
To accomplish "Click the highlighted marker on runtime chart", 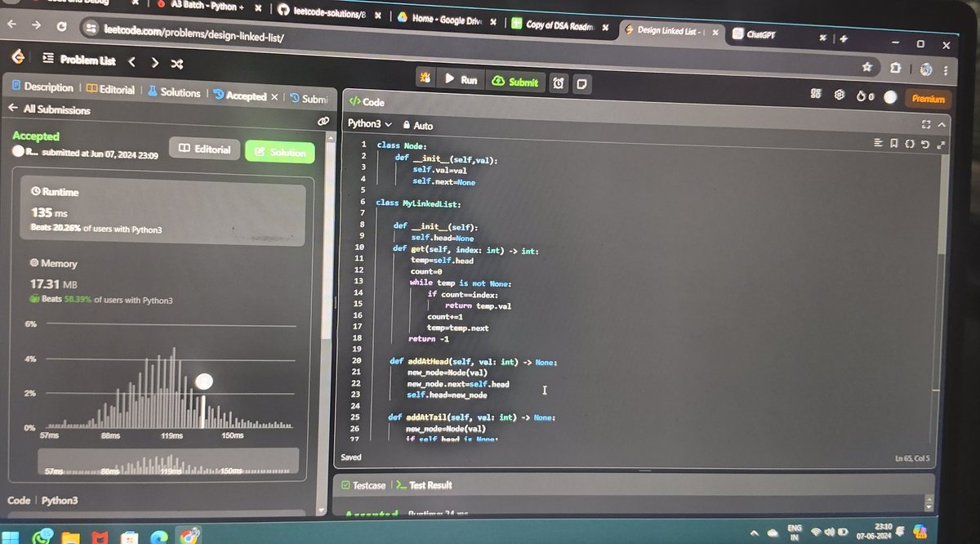I will click(x=203, y=381).
